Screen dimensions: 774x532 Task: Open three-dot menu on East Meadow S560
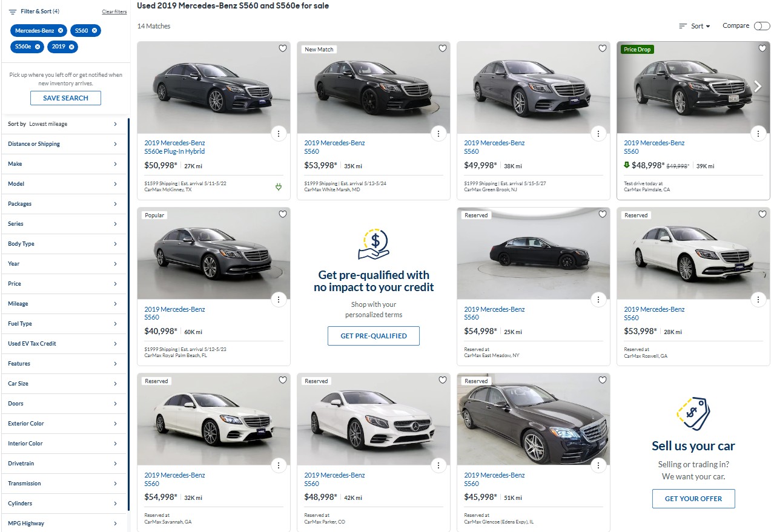[598, 299]
